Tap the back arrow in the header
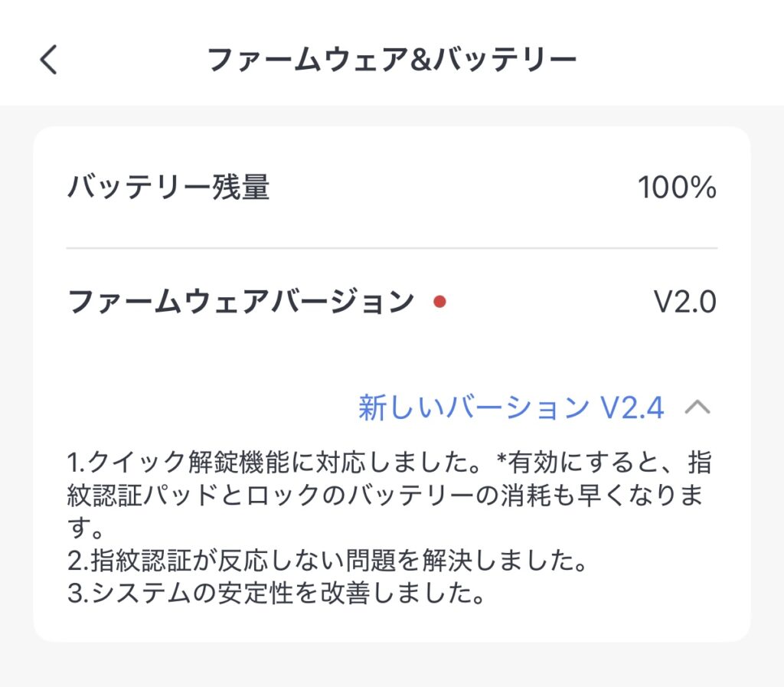 coord(49,59)
